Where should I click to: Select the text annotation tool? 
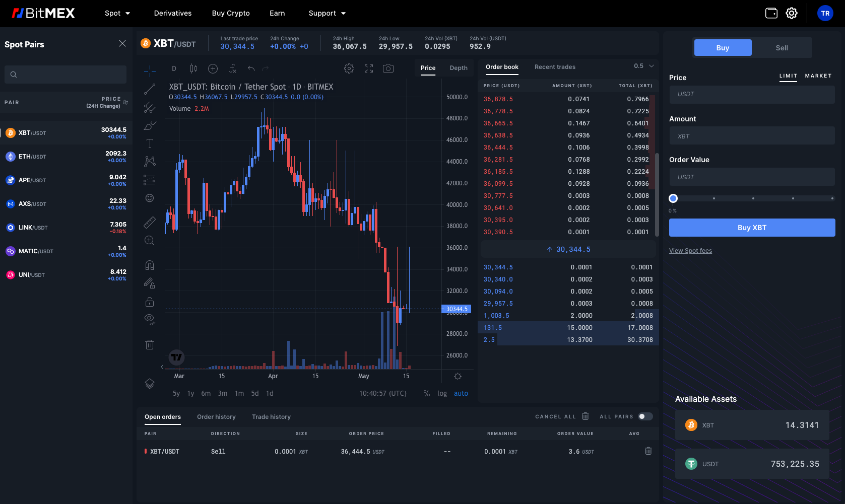pyautogui.click(x=150, y=143)
